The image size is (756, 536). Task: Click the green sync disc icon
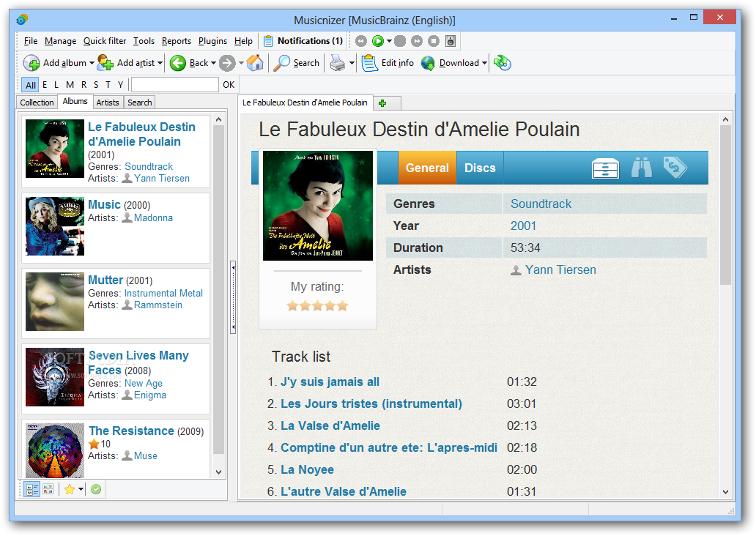pos(502,63)
